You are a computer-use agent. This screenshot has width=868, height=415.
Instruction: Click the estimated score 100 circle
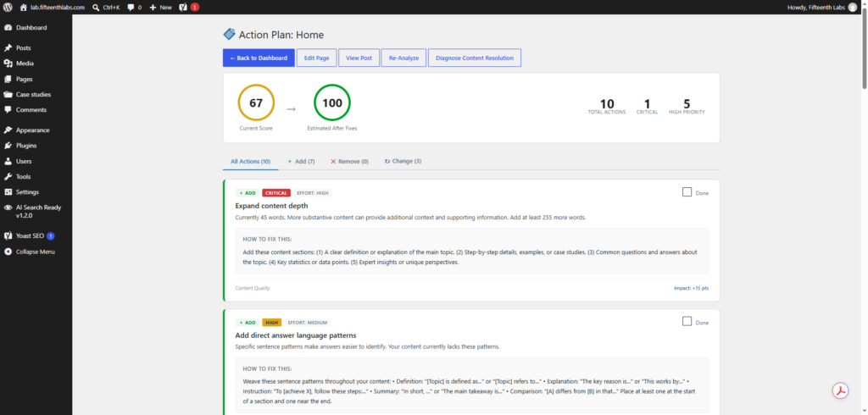(x=332, y=103)
